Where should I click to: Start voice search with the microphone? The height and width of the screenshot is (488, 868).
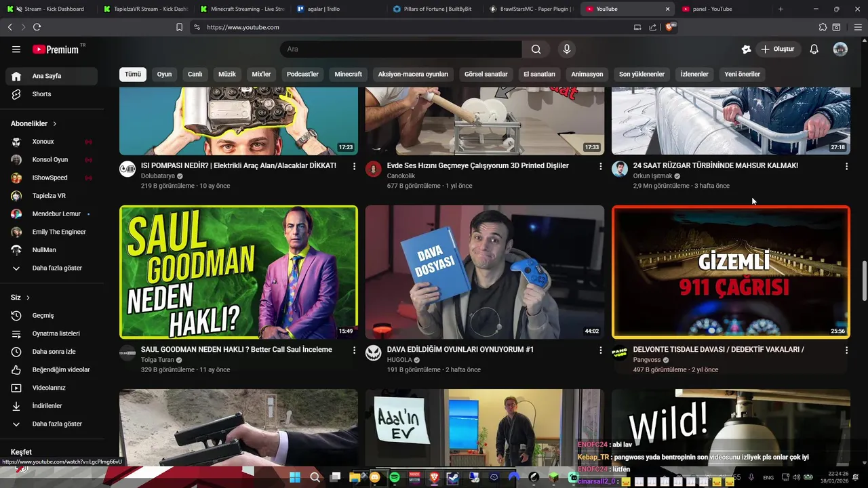(x=567, y=49)
